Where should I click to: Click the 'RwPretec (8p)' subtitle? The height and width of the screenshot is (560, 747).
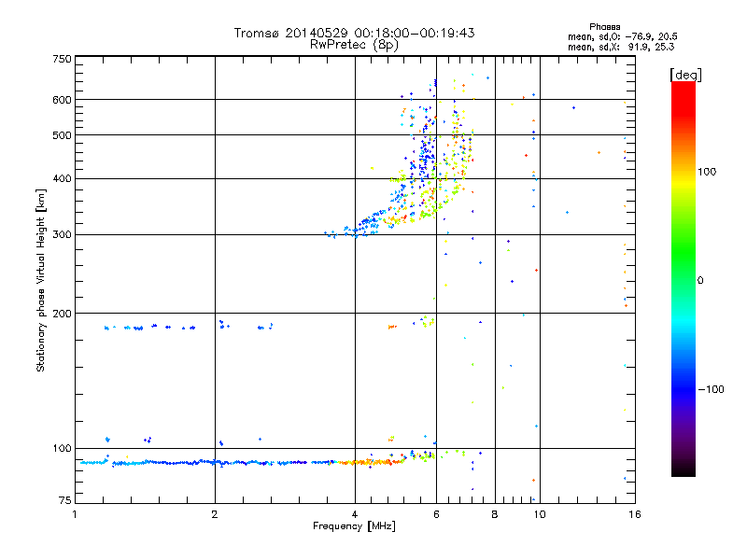pos(354,45)
